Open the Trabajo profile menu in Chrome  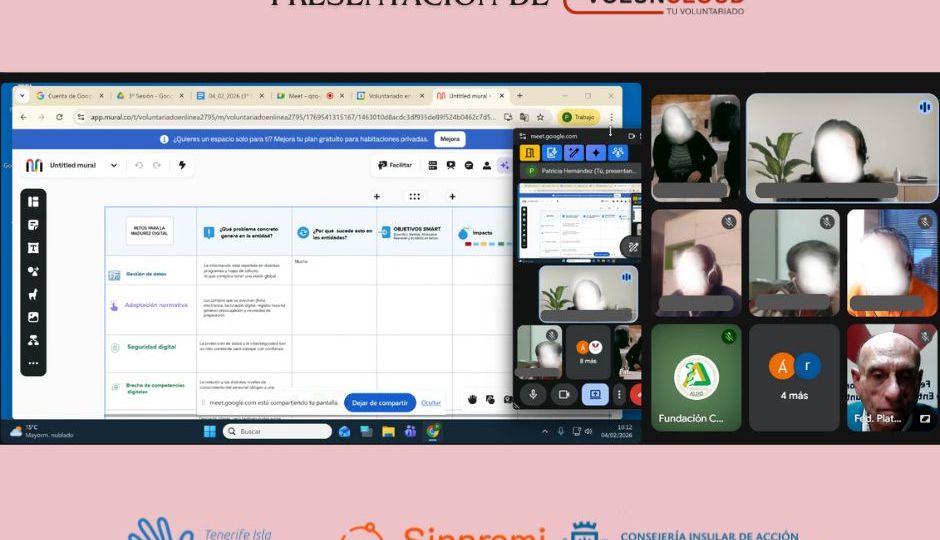[x=578, y=117]
